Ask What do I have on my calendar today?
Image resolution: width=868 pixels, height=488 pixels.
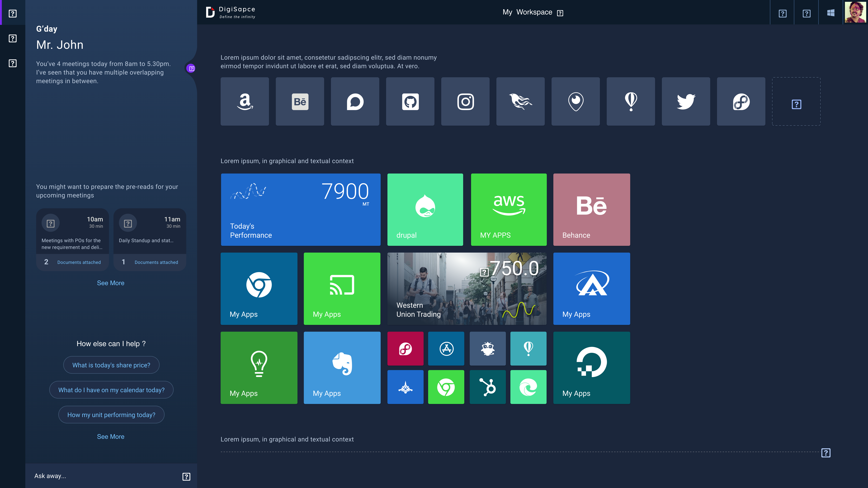point(111,390)
